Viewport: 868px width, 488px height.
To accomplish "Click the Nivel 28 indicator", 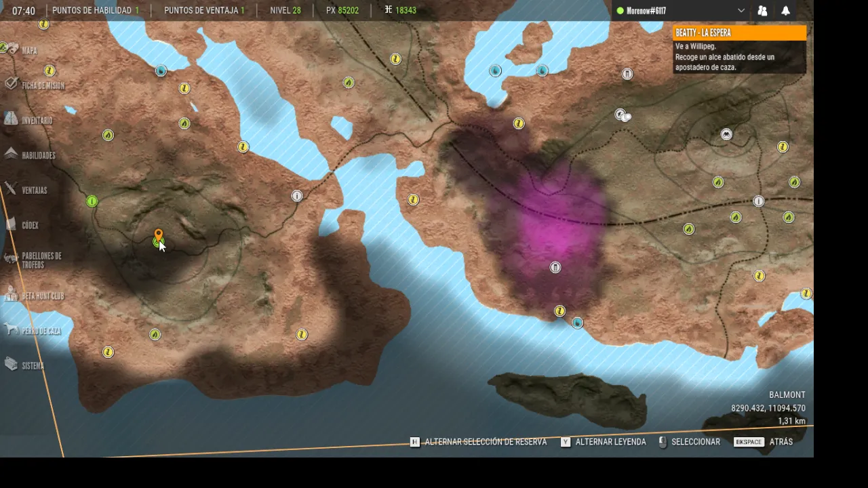I will click(285, 10).
